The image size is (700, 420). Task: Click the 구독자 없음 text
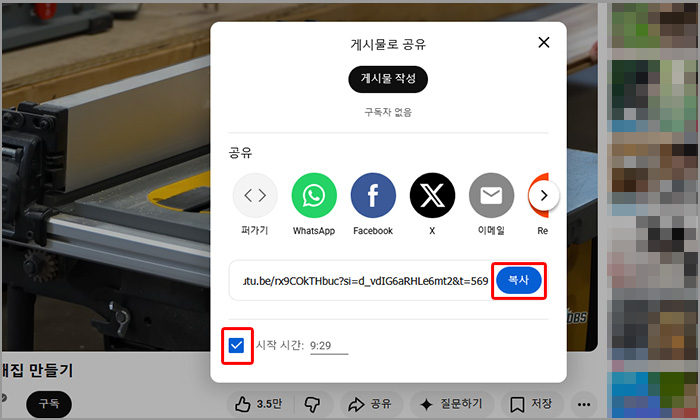pyautogui.click(x=388, y=112)
